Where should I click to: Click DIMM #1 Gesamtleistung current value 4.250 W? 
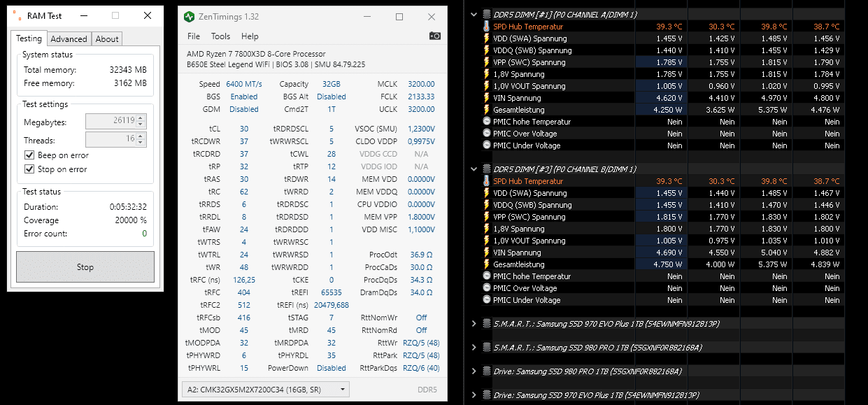(668, 110)
